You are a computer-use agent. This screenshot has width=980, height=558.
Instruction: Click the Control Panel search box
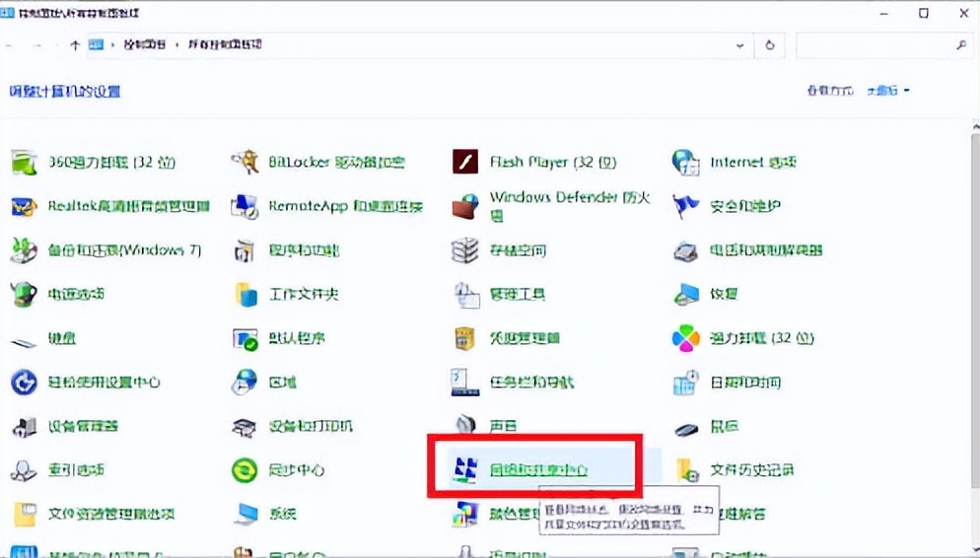pyautogui.click(x=875, y=45)
